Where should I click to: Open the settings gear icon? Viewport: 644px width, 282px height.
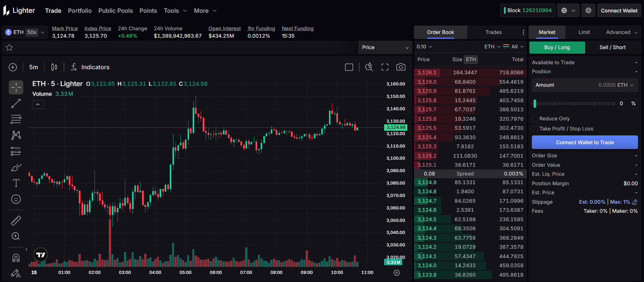point(588,11)
